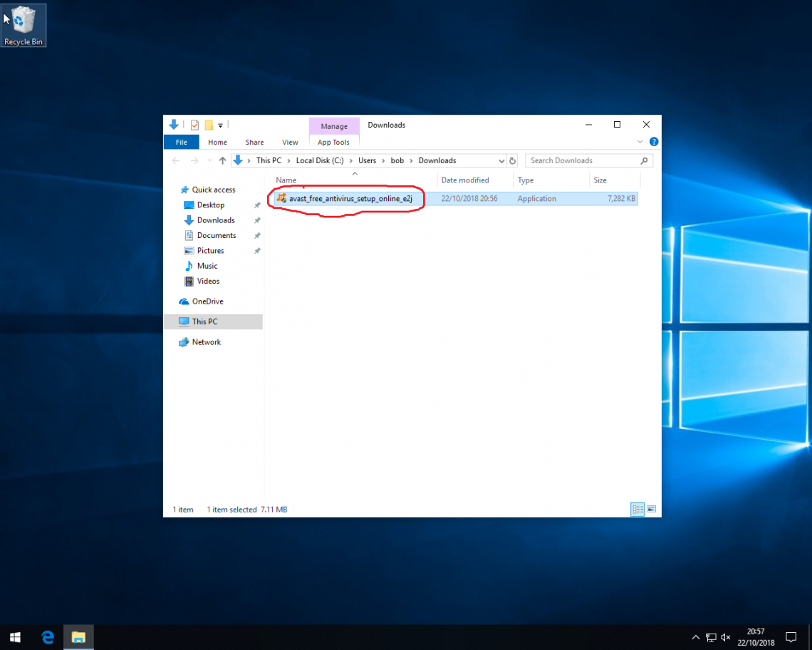Click File Explorer taskbar icon
The height and width of the screenshot is (650, 812).
pos(78,637)
